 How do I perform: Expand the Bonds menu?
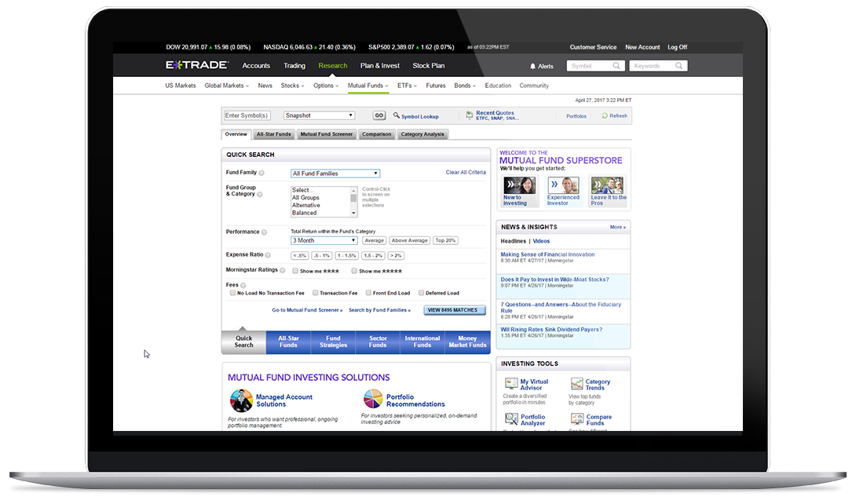pos(465,86)
